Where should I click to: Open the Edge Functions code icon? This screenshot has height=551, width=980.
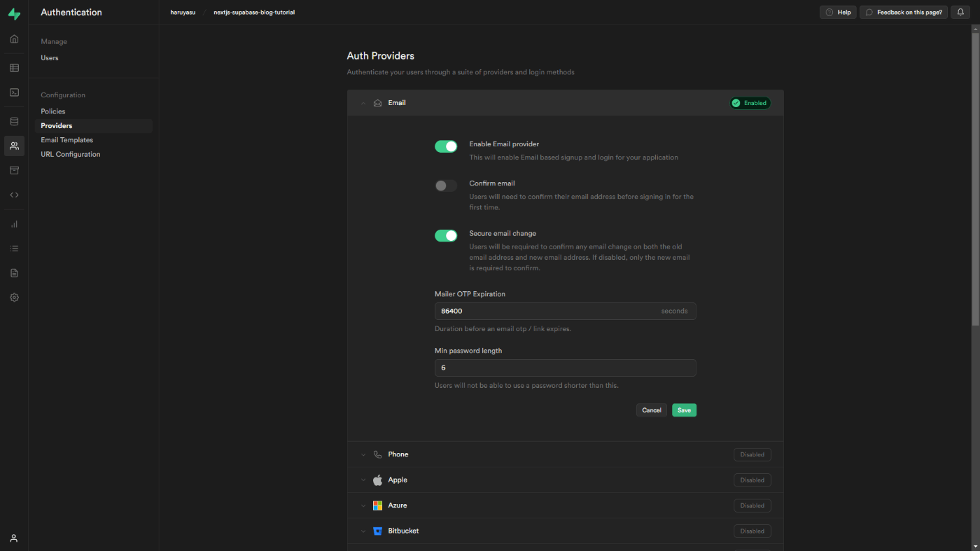[14, 195]
